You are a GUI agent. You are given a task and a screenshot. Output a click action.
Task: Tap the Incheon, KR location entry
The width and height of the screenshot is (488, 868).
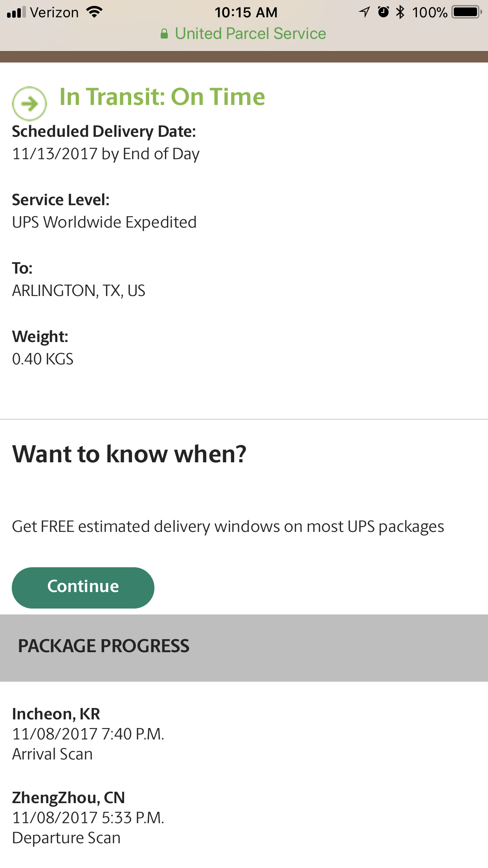56,714
